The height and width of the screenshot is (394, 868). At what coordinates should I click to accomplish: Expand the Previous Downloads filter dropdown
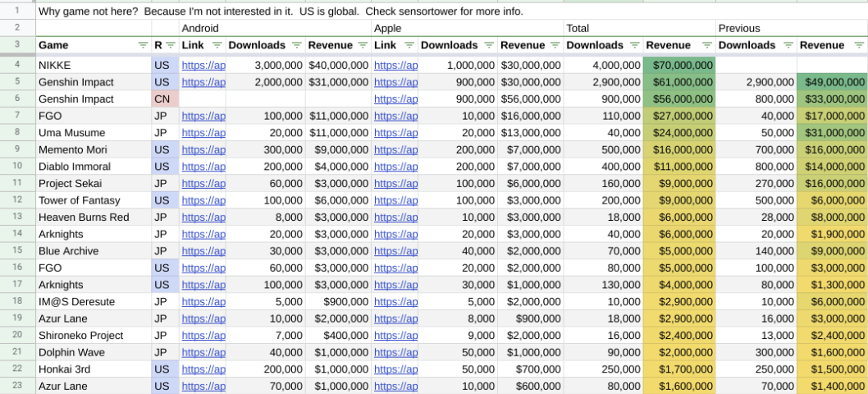tap(788, 45)
